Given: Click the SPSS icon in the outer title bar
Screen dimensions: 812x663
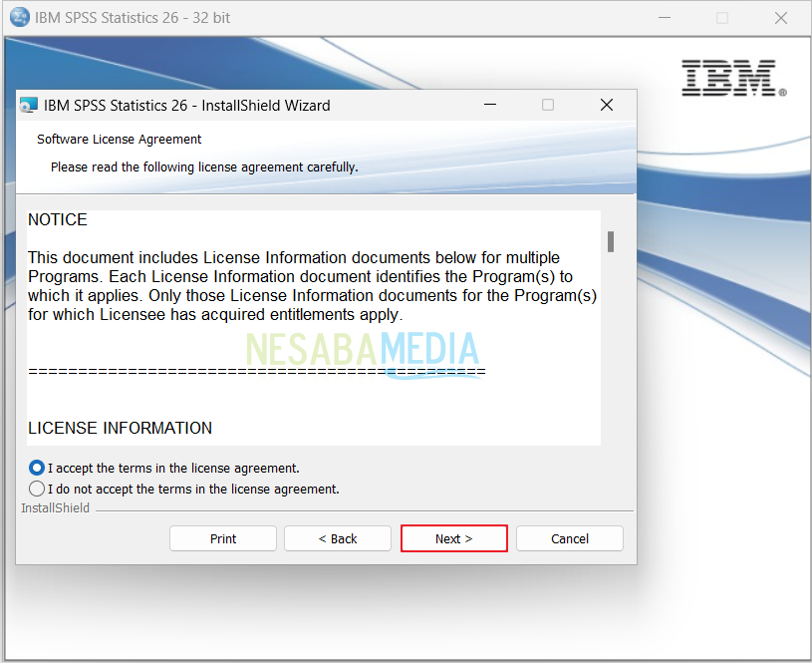Looking at the screenshot, I should tap(19, 17).
